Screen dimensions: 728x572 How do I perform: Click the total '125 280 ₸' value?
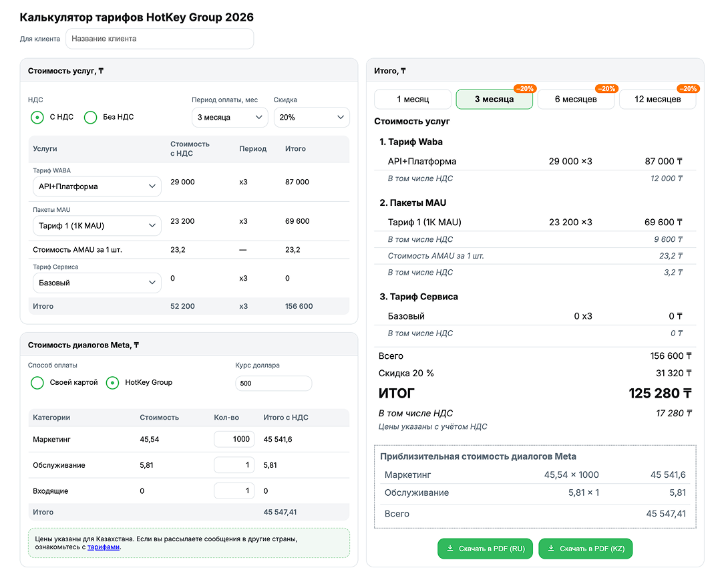pyautogui.click(x=661, y=394)
